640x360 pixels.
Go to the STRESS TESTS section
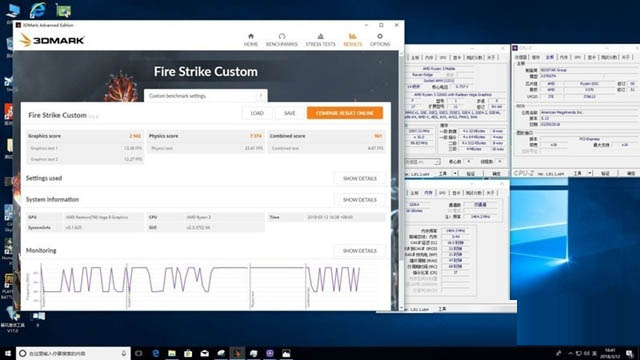(320, 40)
